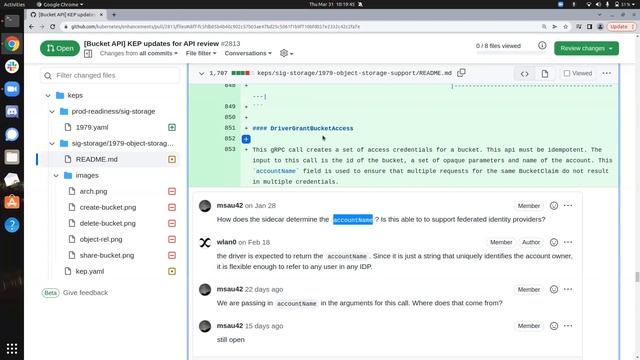Collapse the README.md file diff
Viewport: 640px width, 360px height.
coord(201,73)
